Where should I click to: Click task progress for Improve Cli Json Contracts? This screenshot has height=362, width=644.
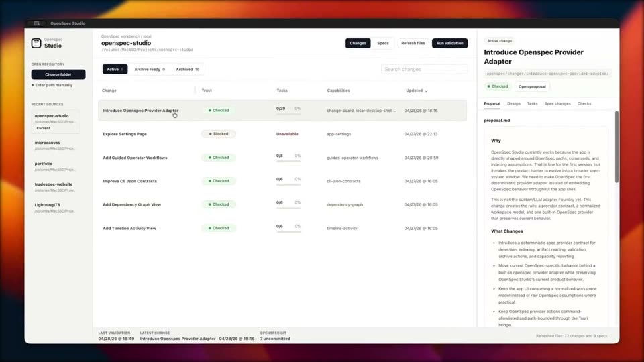pyautogui.click(x=288, y=181)
